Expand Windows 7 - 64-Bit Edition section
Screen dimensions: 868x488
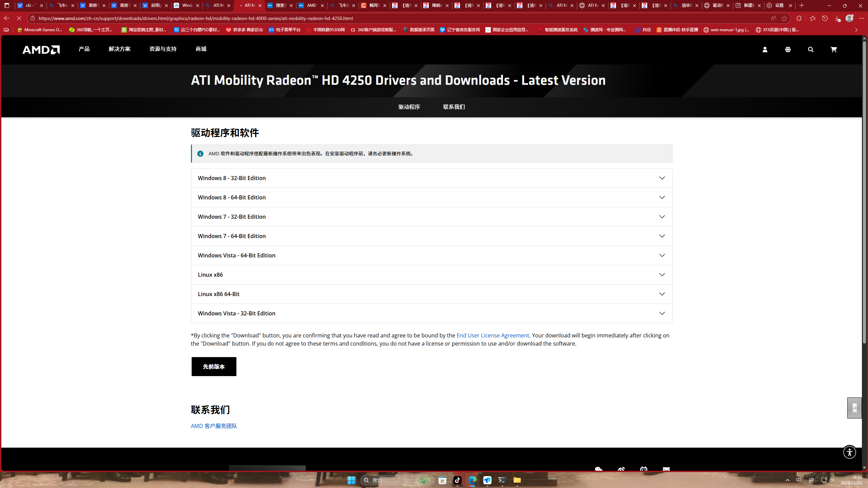pyautogui.click(x=431, y=236)
